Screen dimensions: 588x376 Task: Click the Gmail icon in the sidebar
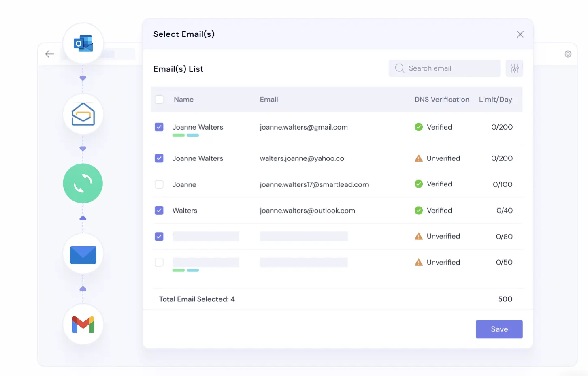pyautogui.click(x=83, y=325)
